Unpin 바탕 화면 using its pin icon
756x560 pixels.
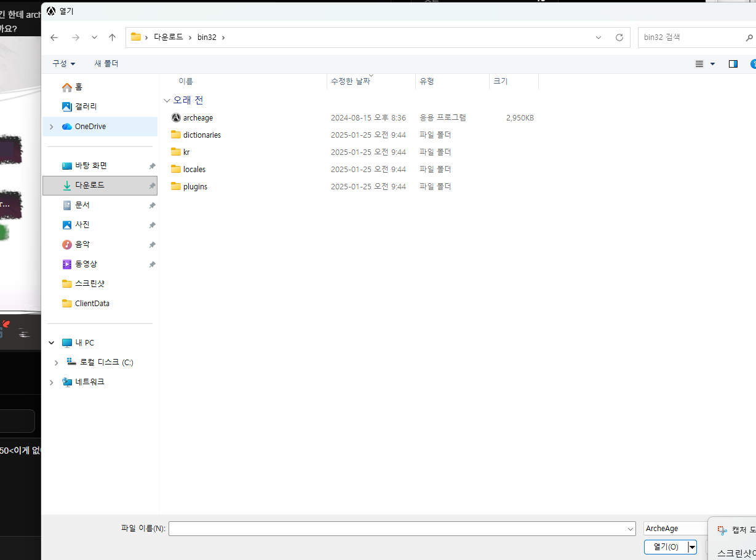(152, 166)
